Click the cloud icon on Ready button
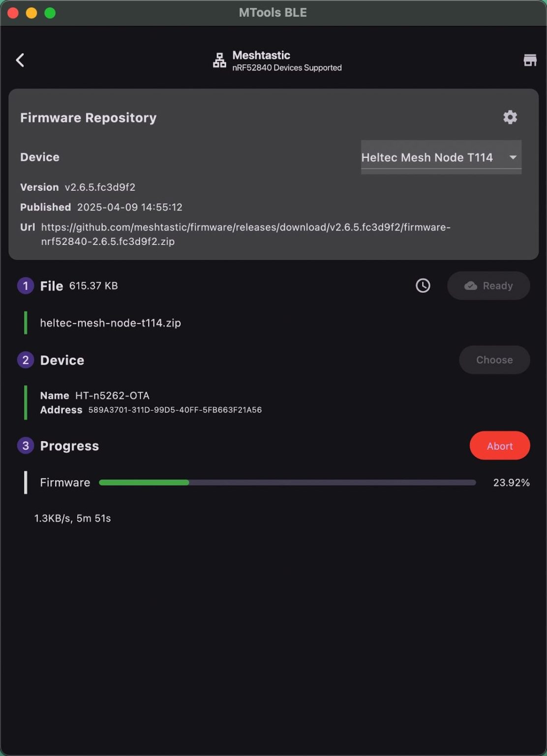The height and width of the screenshot is (756, 547). pyautogui.click(x=470, y=285)
